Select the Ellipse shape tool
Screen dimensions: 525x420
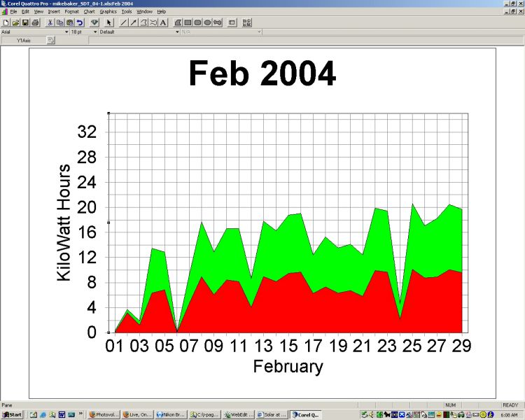208,22
